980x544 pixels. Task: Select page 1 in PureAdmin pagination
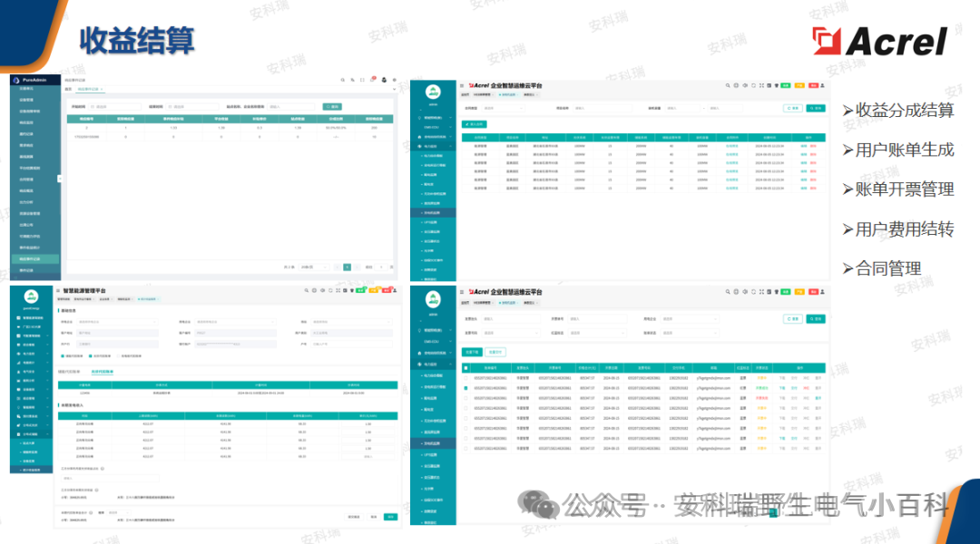coord(347,267)
